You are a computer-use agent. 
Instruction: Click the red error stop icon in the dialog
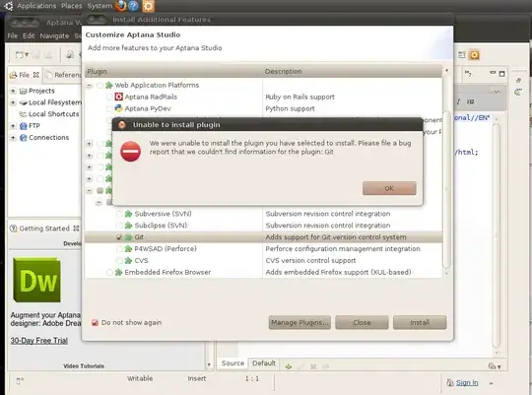pyautogui.click(x=131, y=152)
